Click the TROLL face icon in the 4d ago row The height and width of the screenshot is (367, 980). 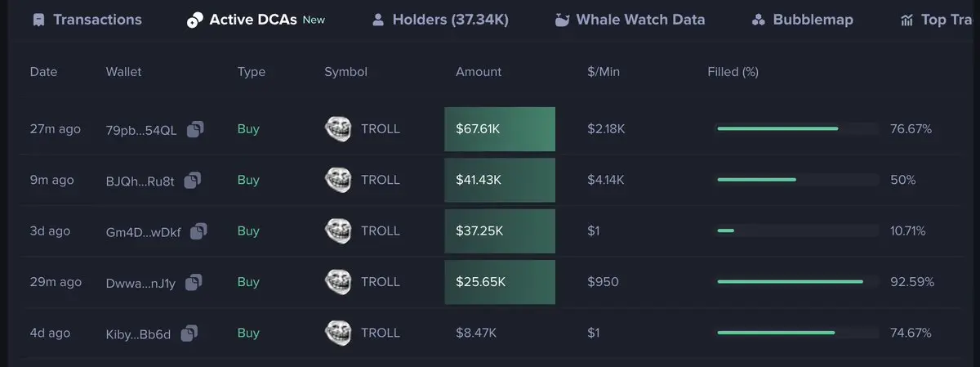(x=338, y=333)
